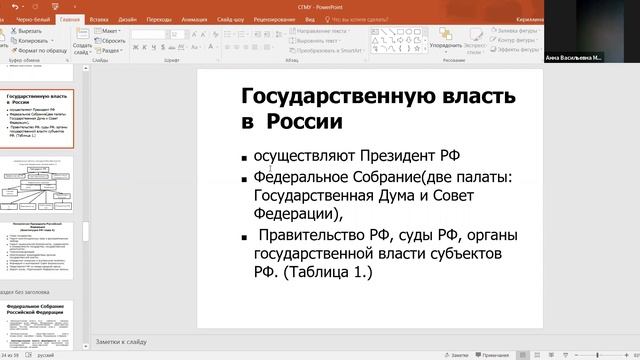Image resolution: width=640 pixels, height=360 pixels.
Task: Click the zoom slider handle
Action: coord(597,356)
